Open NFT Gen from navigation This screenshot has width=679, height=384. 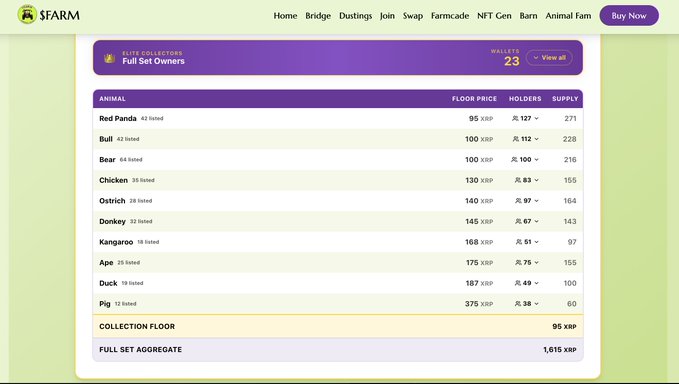click(494, 16)
